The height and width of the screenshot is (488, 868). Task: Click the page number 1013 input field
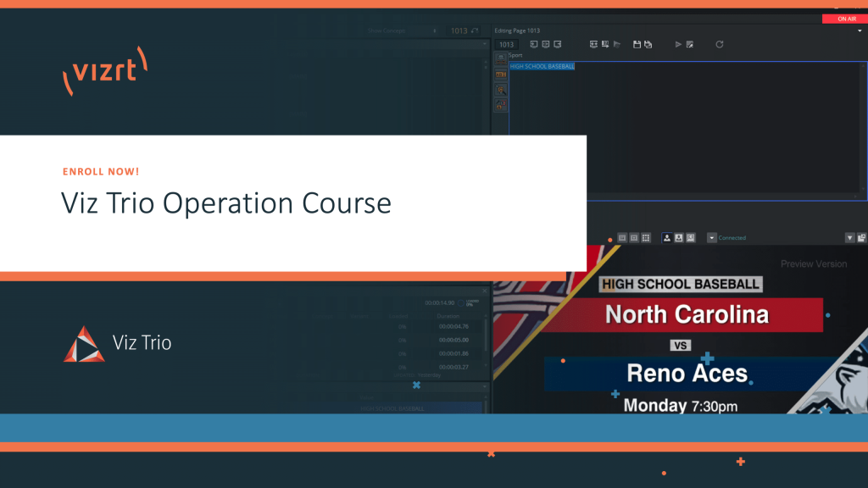(506, 44)
